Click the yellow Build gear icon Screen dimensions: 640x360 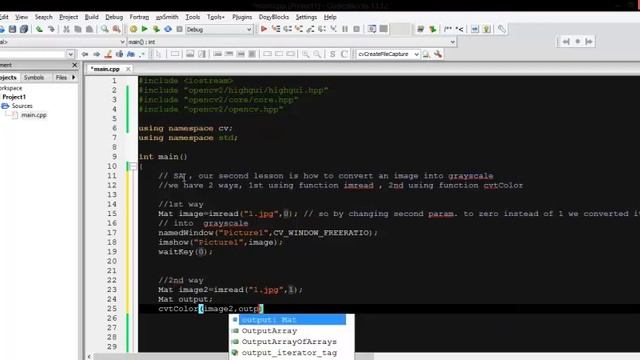pyautogui.click(x=133, y=29)
